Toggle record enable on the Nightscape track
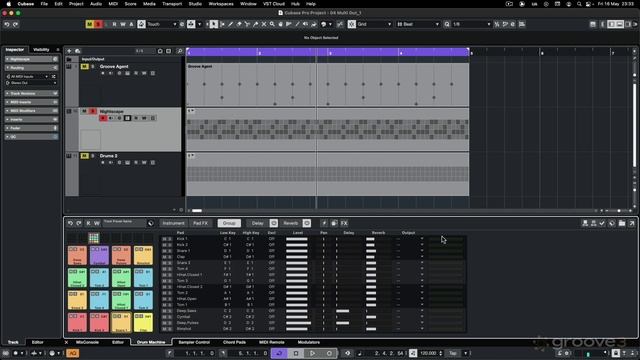The height and width of the screenshot is (360, 640). click(103, 118)
